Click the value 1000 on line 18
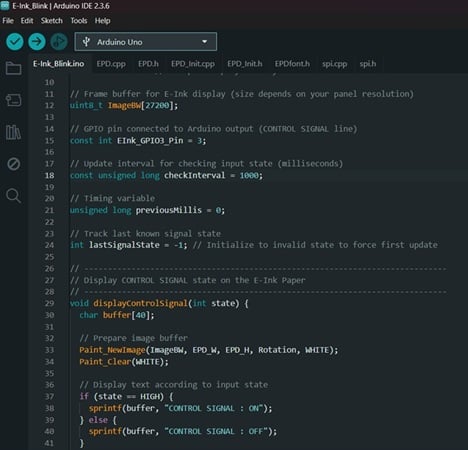Viewport: 468px width, 450px height. tap(249, 175)
